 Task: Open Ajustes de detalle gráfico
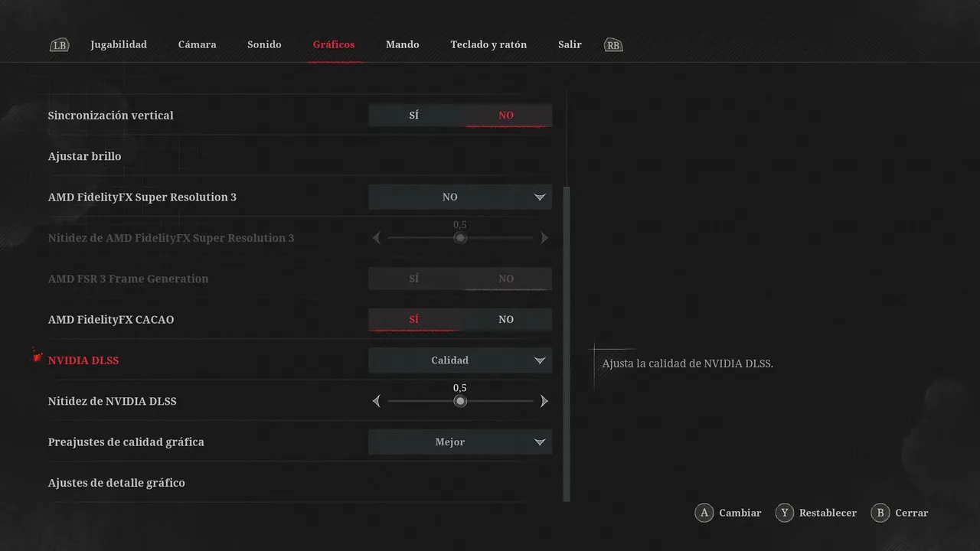click(x=116, y=483)
